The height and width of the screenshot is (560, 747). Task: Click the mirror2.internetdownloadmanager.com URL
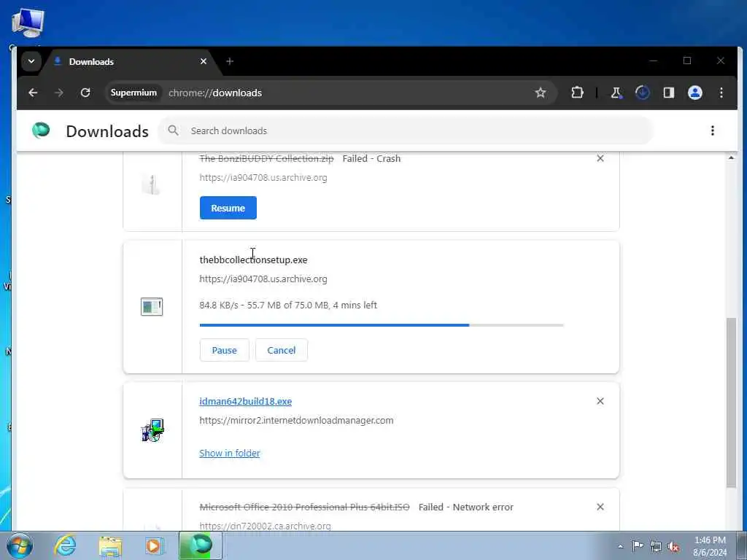pos(296,420)
